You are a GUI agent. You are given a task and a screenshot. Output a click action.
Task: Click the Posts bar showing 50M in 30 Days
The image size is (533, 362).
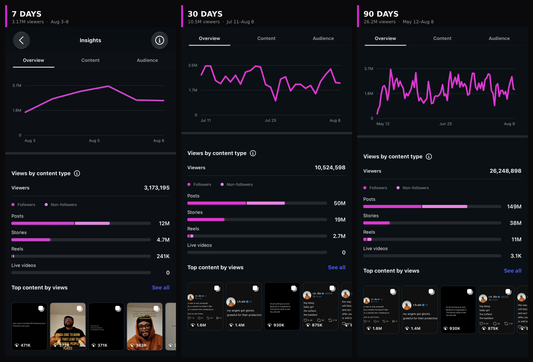point(257,203)
